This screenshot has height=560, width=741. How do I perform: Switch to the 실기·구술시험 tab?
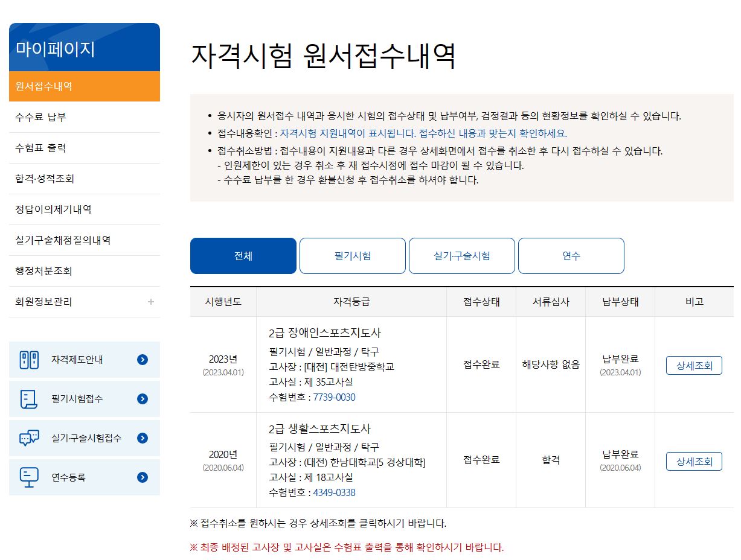point(461,256)
